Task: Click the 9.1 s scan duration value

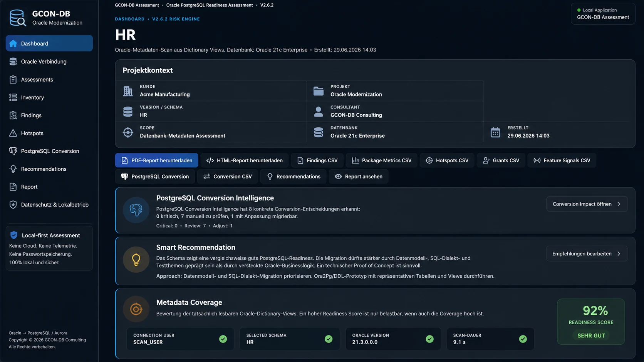Action: 460,342
